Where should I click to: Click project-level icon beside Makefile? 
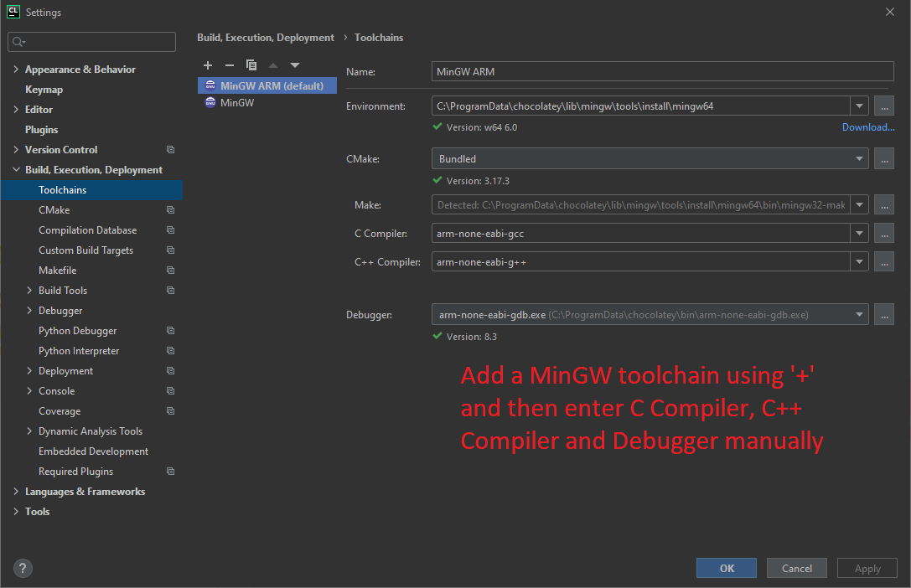pos(170,271)
